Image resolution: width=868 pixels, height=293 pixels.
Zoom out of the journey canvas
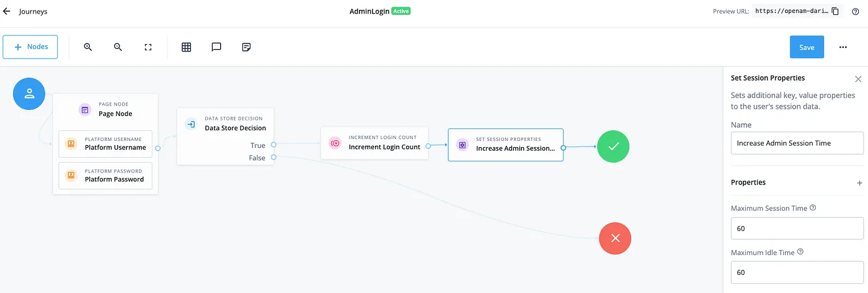[118, 47]
